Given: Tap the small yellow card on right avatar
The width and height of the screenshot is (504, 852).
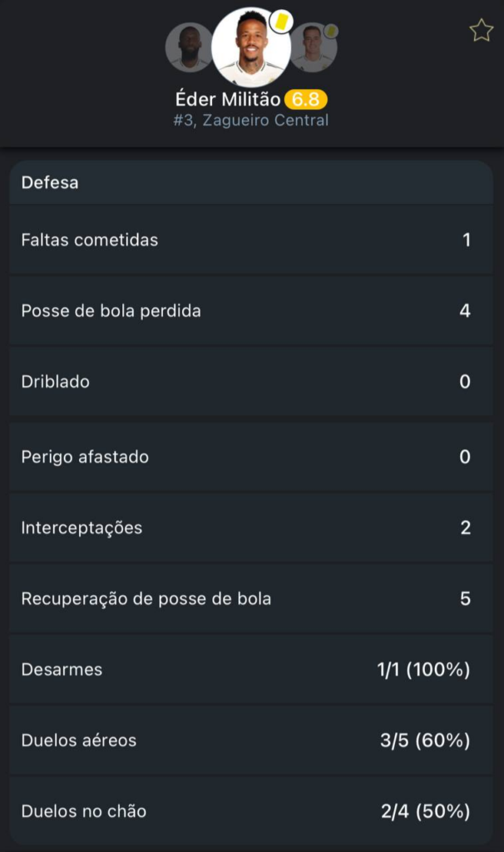Looking at the screenshot, I should click(331, 31).
